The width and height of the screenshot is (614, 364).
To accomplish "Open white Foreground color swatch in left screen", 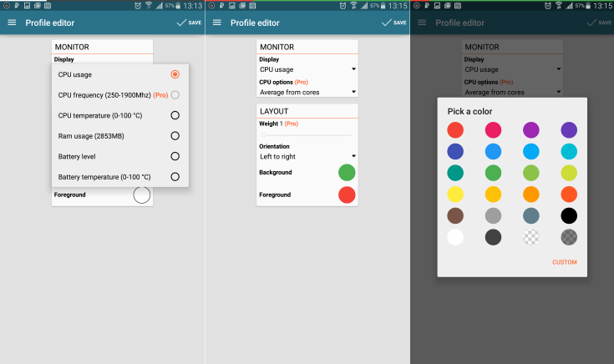I will tap(142, 195).
